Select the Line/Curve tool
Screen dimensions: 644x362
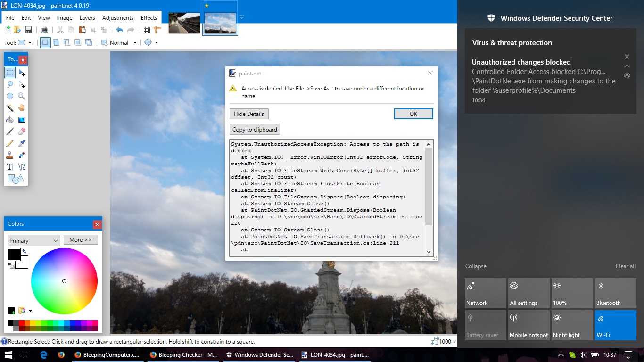(22, 167)
